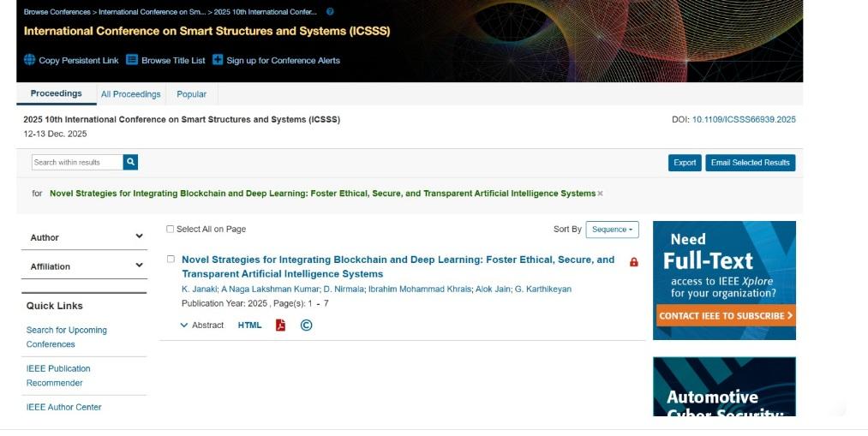Tick the checkbox beside the Blockchain paper
Image resolution: width=868 pixels, height=436 pixels.
171,259
